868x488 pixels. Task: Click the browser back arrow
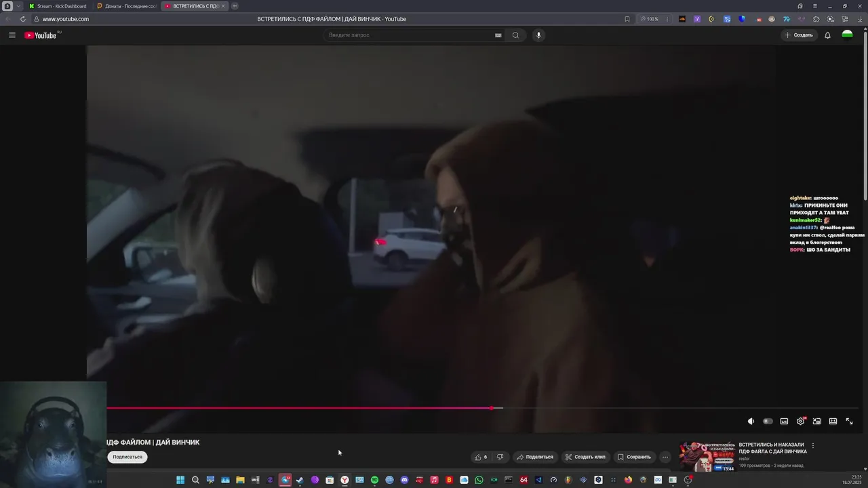tap(8, 19)
